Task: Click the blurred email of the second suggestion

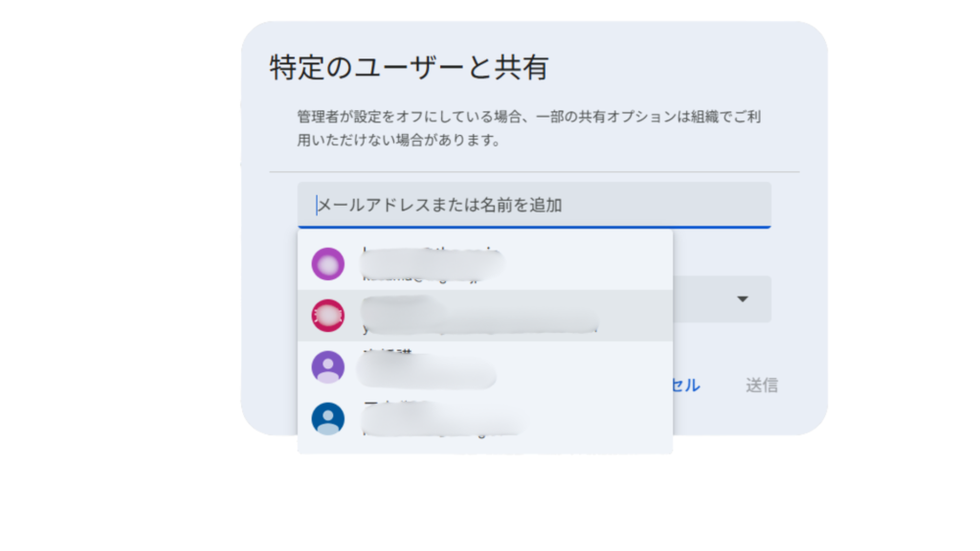Action: tap(479, 327)
